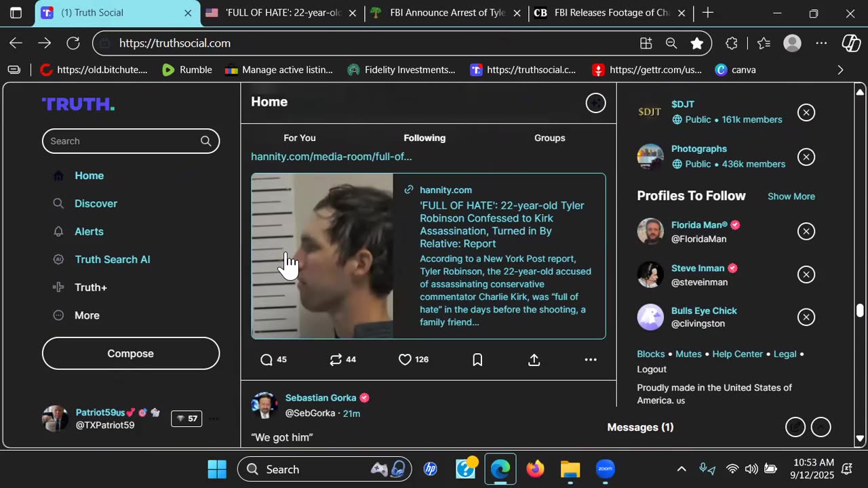Switch to FBI Announce Arrest tab
This screenshot has width=868, height=488.
pos(446,13)
